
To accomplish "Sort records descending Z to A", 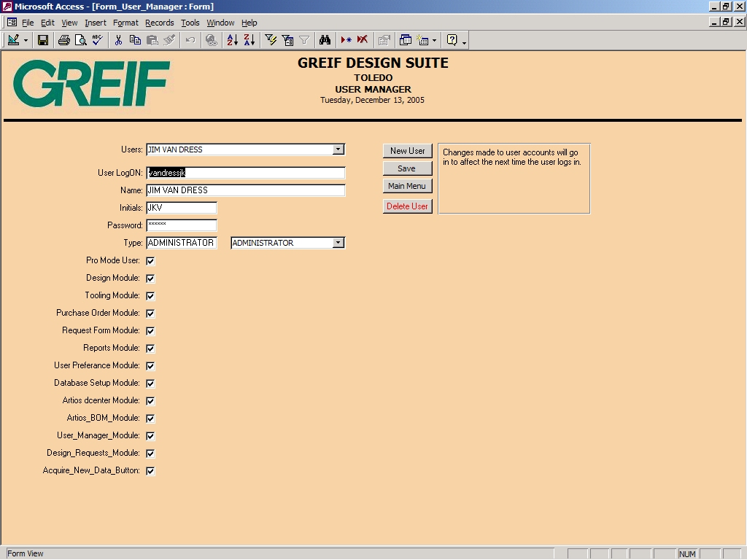I will pos(249,41).
